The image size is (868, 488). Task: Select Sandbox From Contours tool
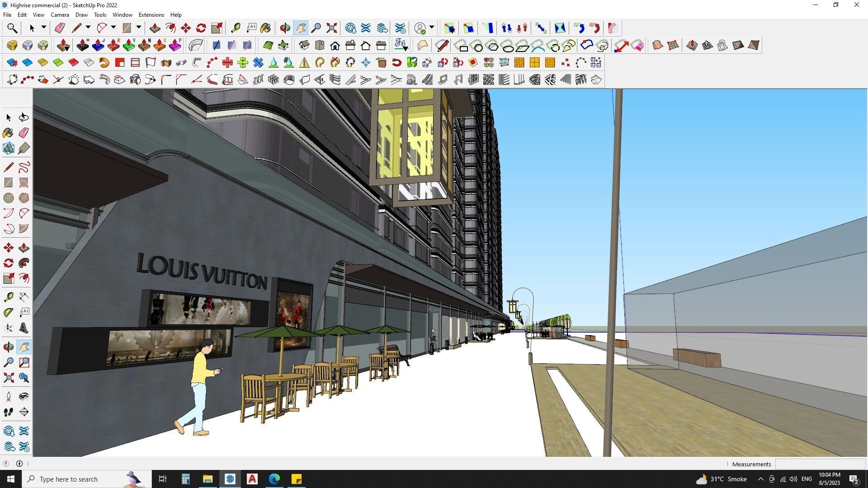[x=658, y=45]
